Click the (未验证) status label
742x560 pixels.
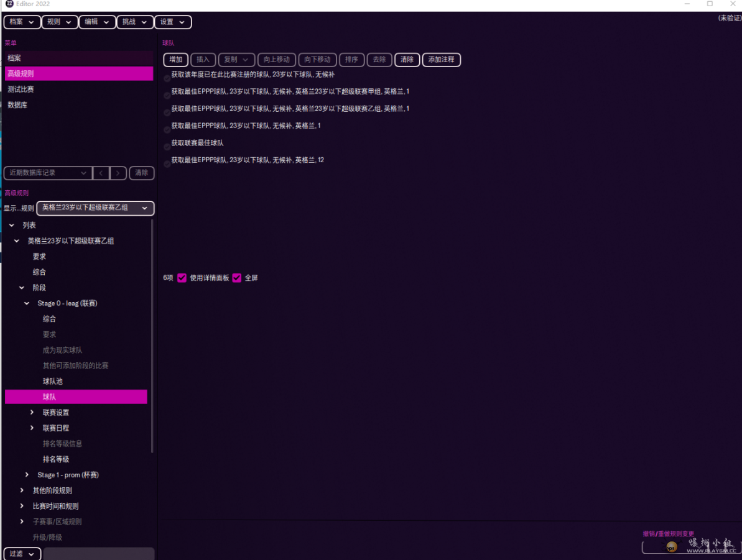(730, 18)
